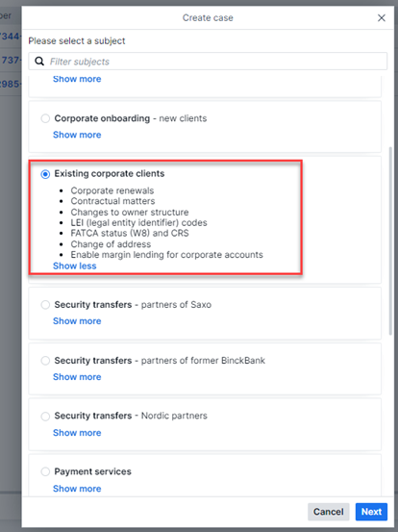Expand Show more under Payment services

77,489
